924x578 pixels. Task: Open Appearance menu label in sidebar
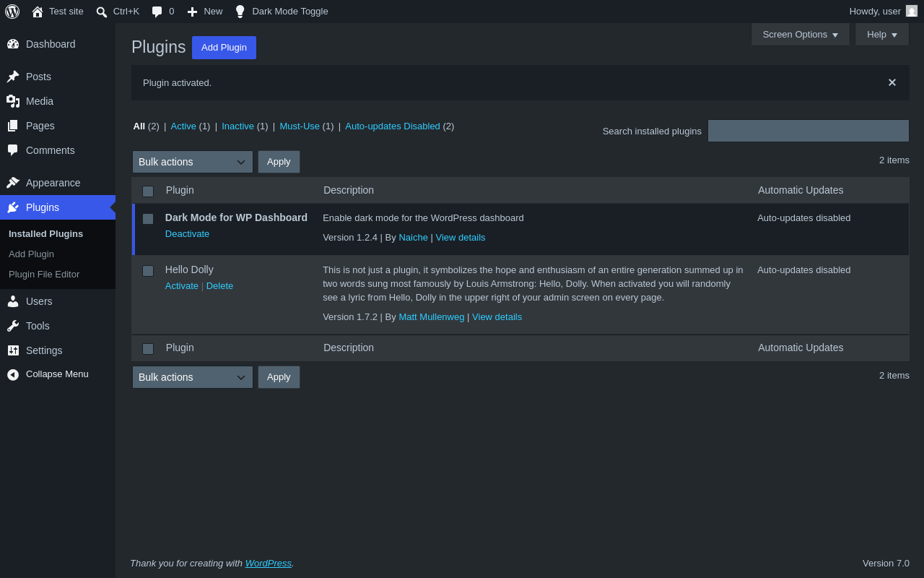[53, 183]
